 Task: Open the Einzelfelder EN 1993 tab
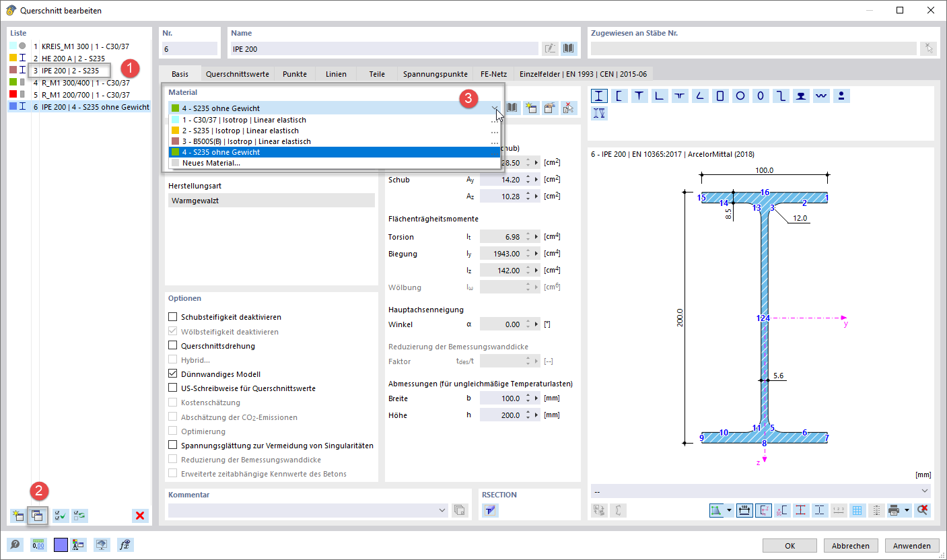tap(583, 74)
